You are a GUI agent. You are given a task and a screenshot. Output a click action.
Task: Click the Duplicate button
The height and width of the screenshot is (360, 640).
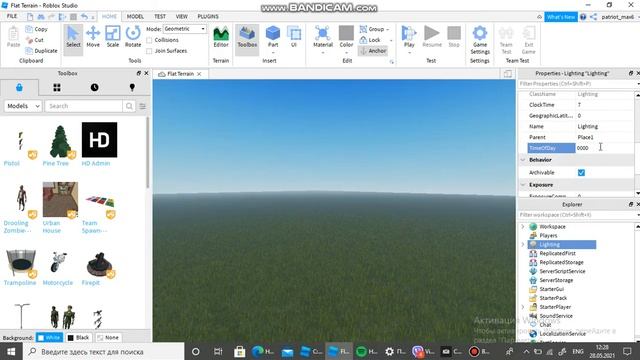click(41, 51)
